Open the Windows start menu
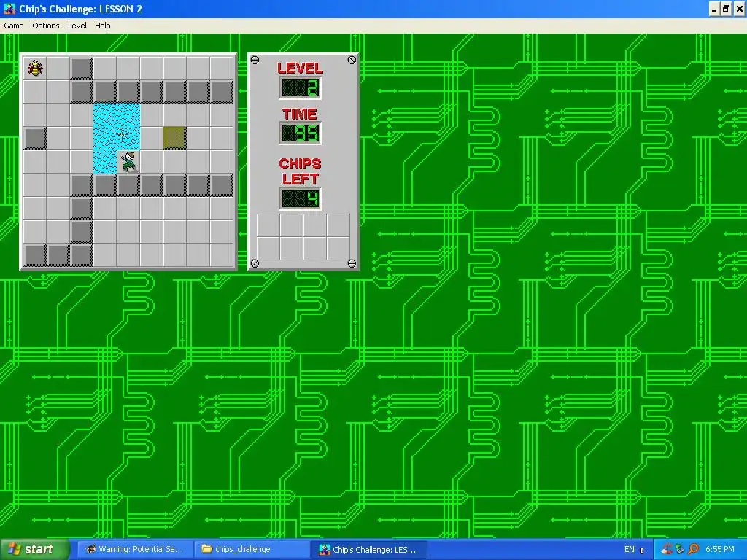 point(34,549)
